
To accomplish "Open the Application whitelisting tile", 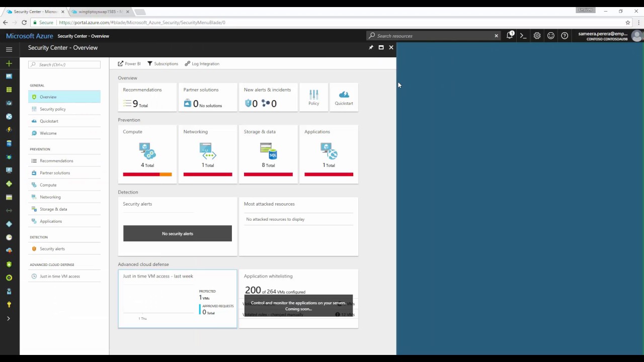I will pos(298,299).
